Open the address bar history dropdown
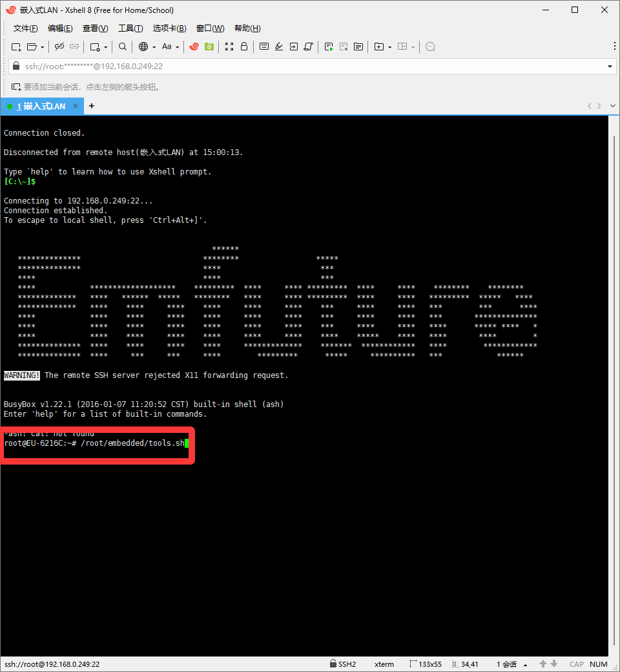Viewport: 620px width, 672px height. (x=610, y=67)
